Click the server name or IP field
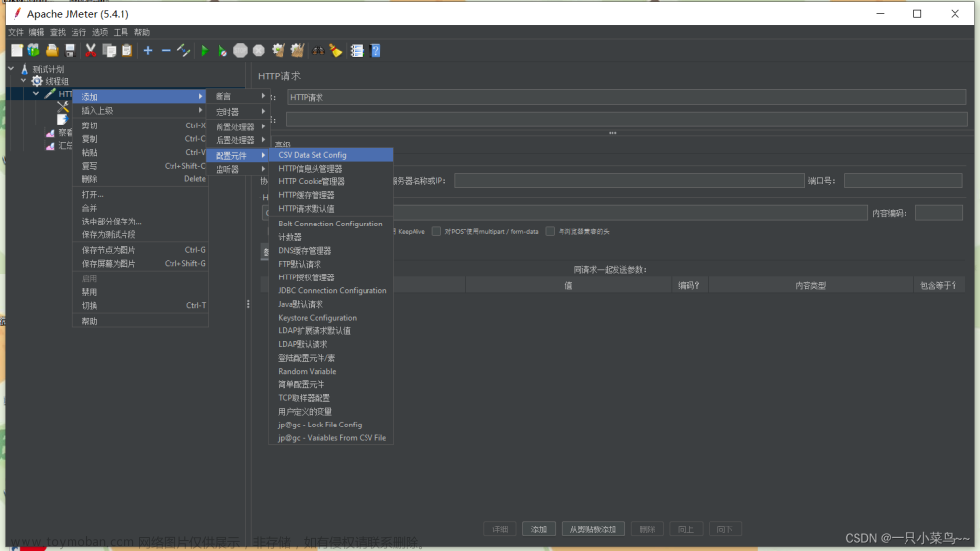 tap(629, 180)
